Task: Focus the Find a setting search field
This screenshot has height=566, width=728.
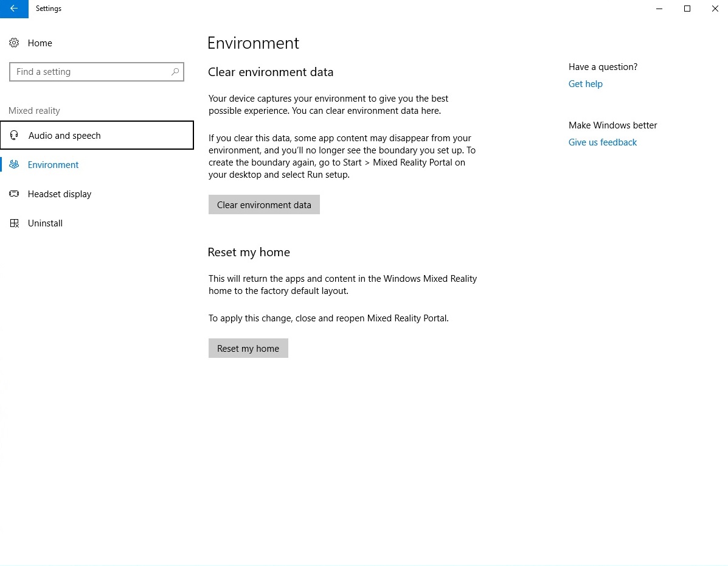Action: pos(91,72)
